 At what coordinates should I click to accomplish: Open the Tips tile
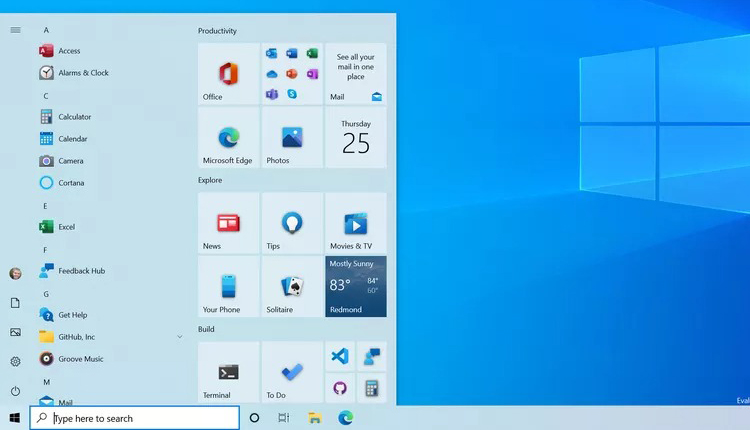click(x=292, y=223)
